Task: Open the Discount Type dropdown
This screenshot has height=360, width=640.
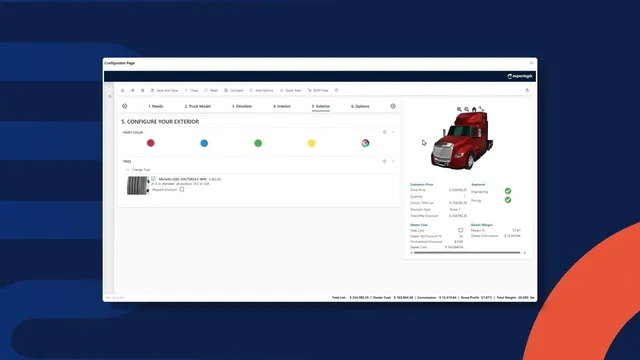Action: point(456,209)
